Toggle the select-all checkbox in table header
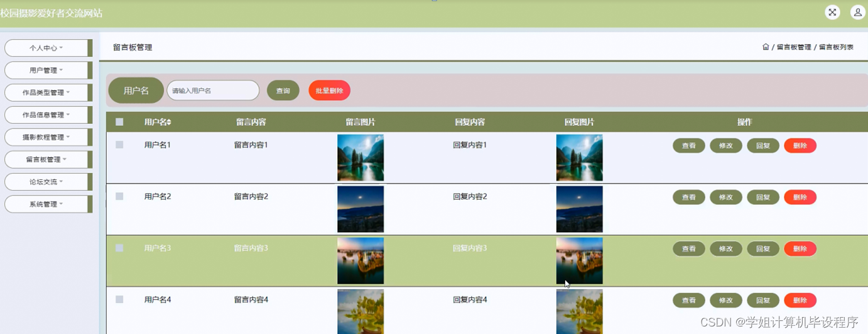Viewport: 868px width, 334px height. [119, 122]
